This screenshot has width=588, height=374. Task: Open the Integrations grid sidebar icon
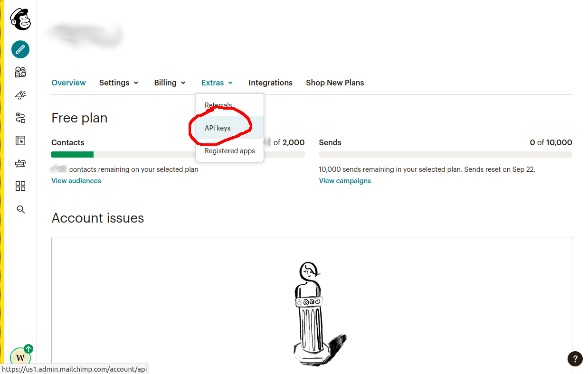point(20,186)
